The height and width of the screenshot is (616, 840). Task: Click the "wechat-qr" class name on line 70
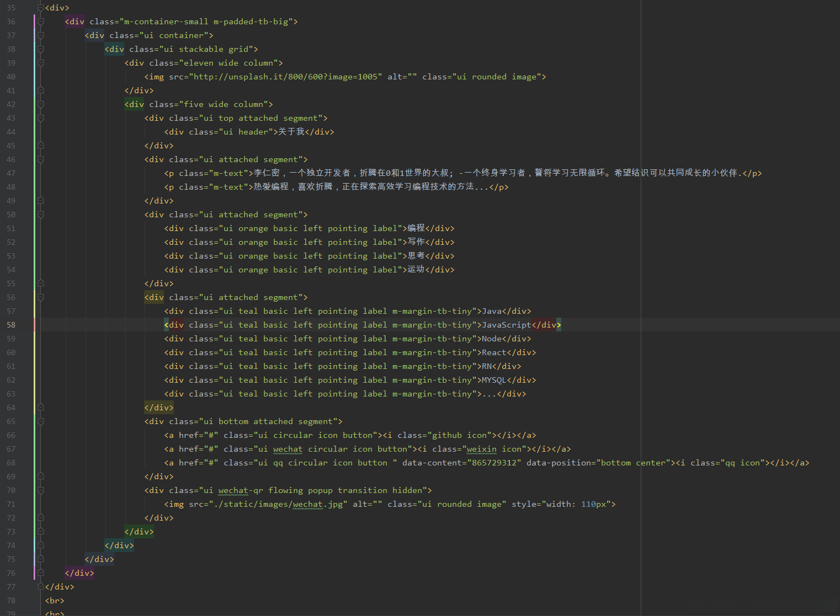241,490
